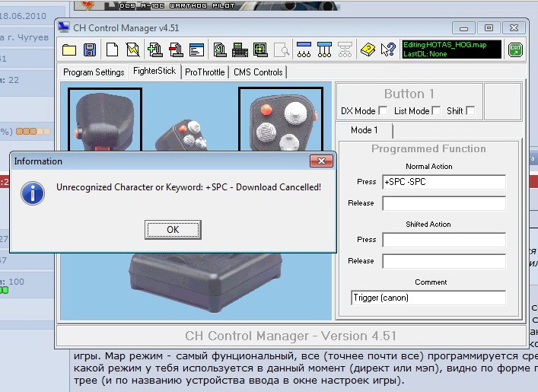
Task: Select Direct mode icon with blue bar
Action: click(x=304, y=49)
